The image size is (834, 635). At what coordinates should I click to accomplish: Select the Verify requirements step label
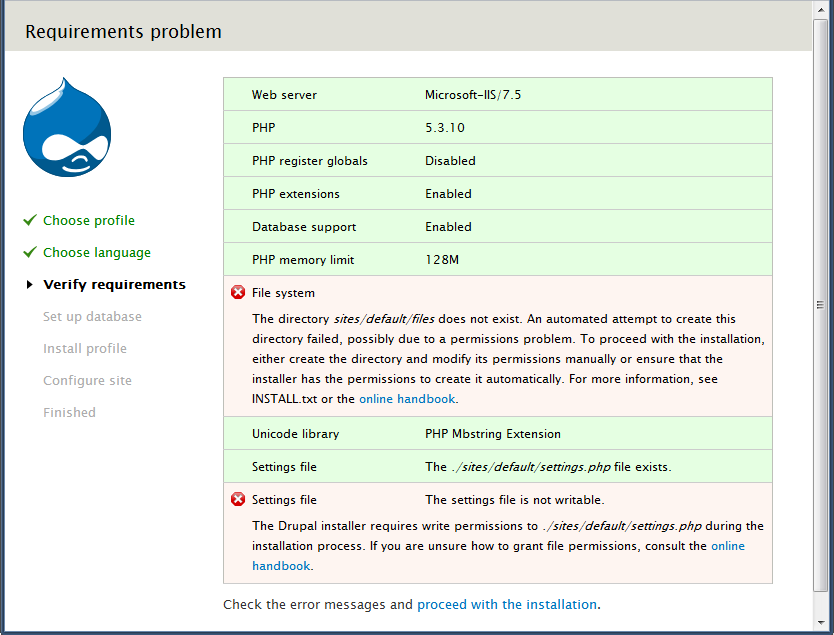point(114,284)
